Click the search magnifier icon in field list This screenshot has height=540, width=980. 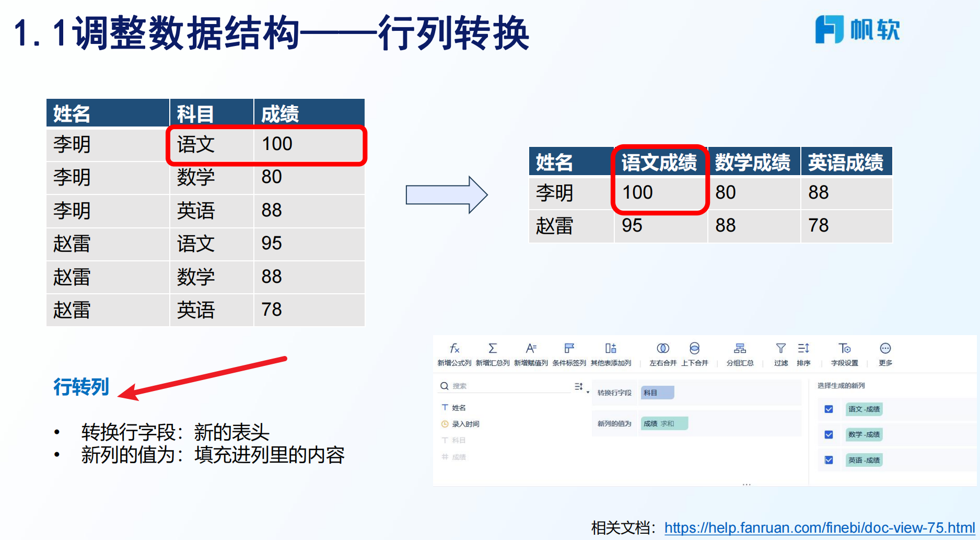(x=445, y=386)
